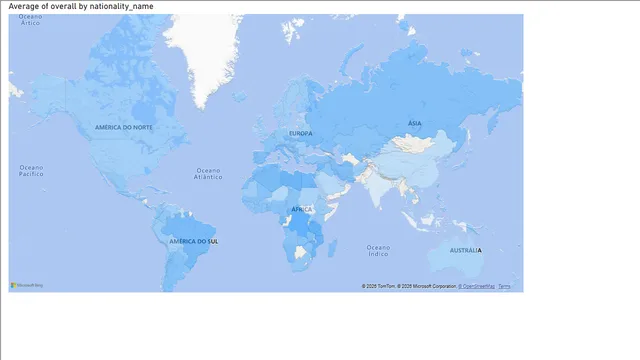Click the 'Oceano Ártico' label
This screenshot has height=360, width=640.
(30, 20)
